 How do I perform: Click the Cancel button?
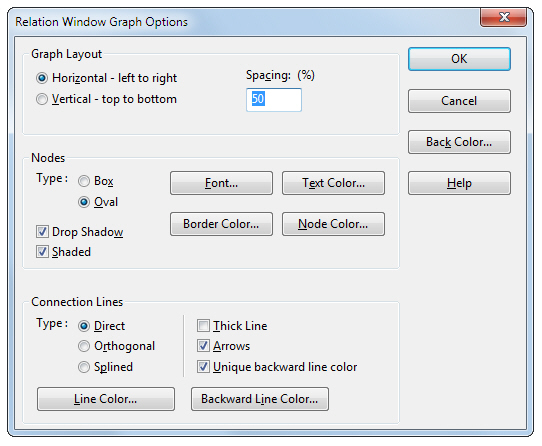(459, 101)
